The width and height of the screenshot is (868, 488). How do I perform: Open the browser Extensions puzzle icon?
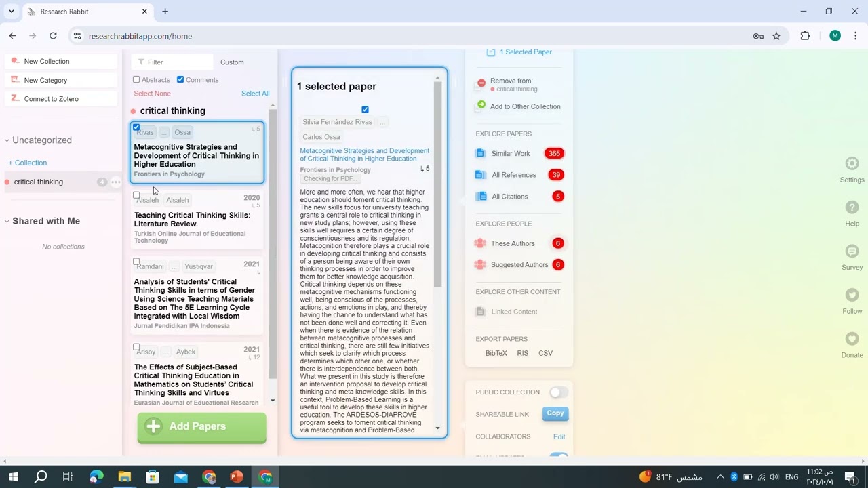coord(805,36)
